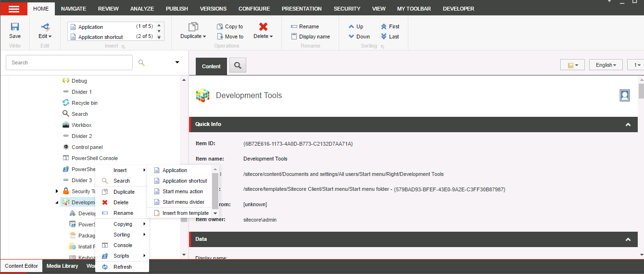This screenshot has width=644, height=274.
Task: Switch to Media Library bottom tab
Action: pyautogui.click(x=62, y=266)
